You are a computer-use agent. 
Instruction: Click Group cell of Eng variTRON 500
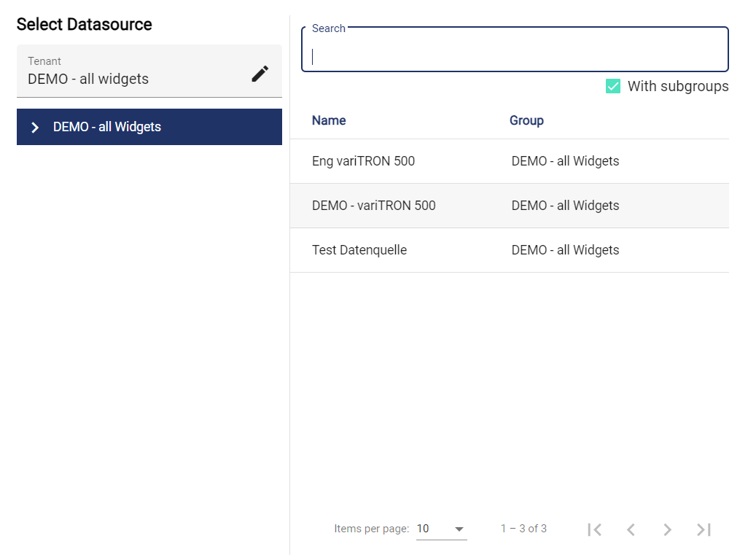(x=565, y=161)
